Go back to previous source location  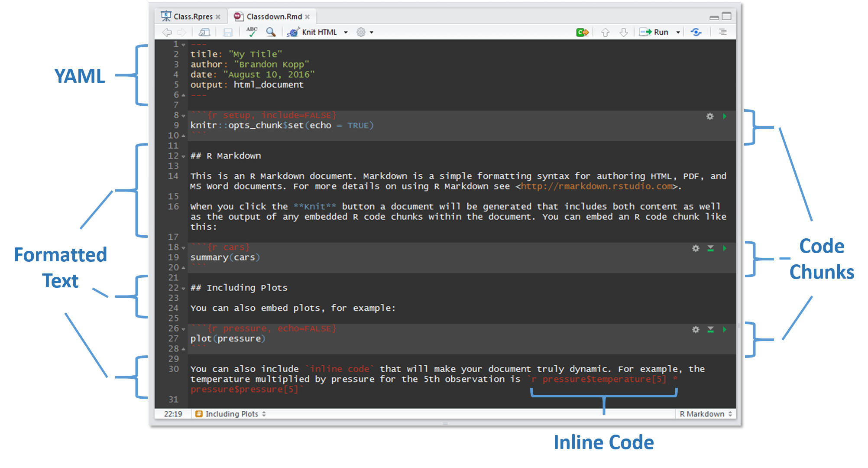click(x=167, y=32)
